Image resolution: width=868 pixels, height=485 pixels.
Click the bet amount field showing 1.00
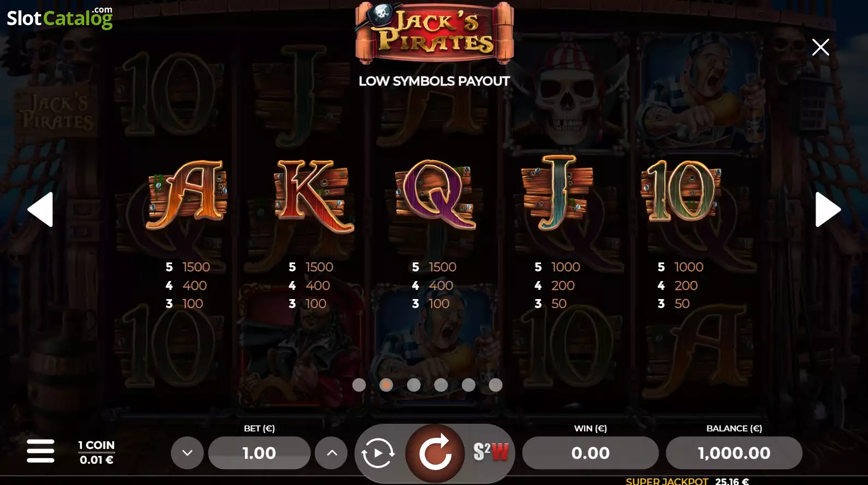click(259, 453)
